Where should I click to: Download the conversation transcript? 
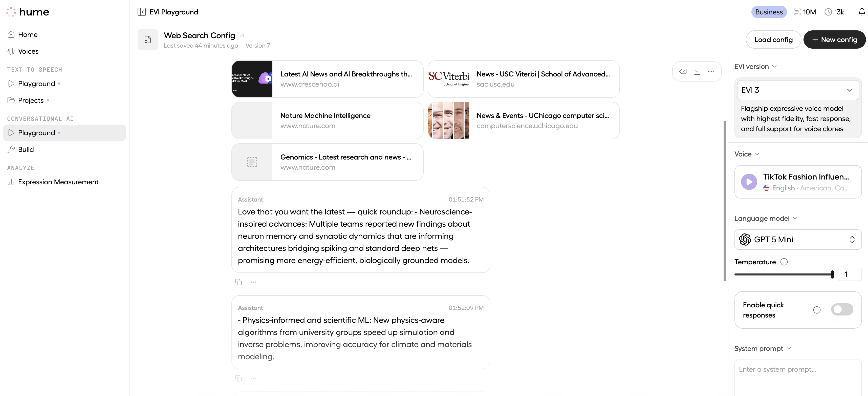[x=697, y=71]
